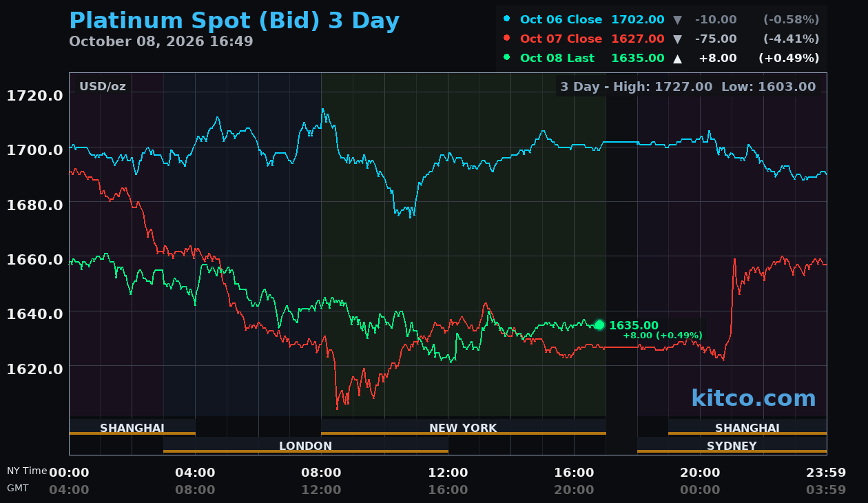
Task: Click the 04:00 NY time label
Action: [x=195, y=473]
